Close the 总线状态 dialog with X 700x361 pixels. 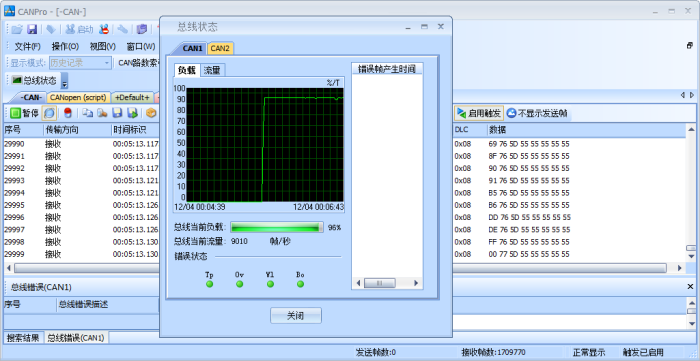pos(441,27)
